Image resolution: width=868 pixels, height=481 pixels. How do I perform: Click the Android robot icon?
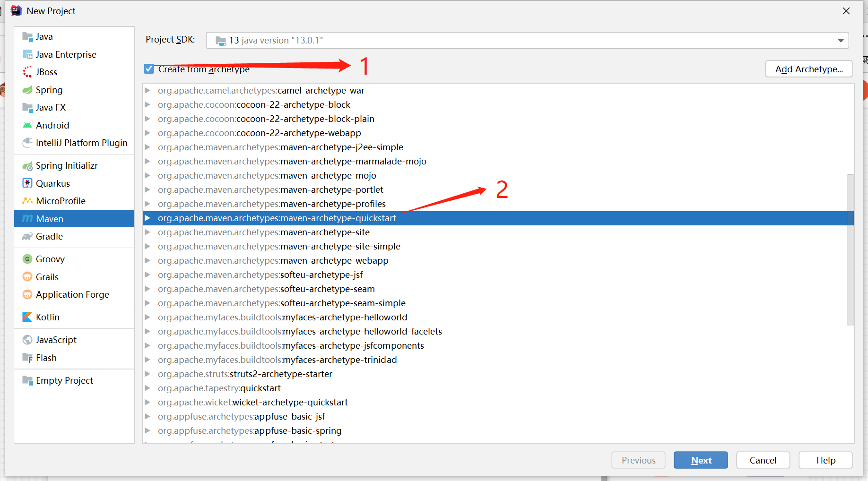tap(27, 125)
